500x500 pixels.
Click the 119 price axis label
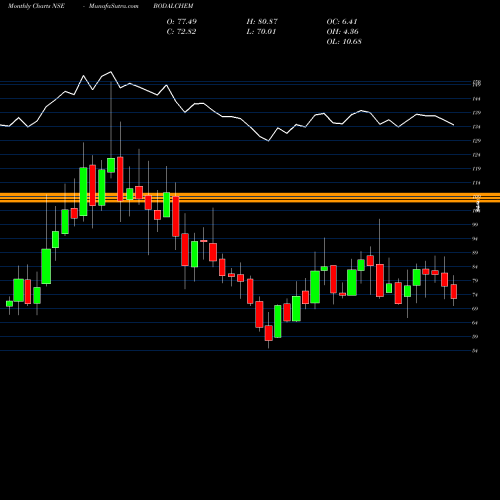tap(476, 169)
